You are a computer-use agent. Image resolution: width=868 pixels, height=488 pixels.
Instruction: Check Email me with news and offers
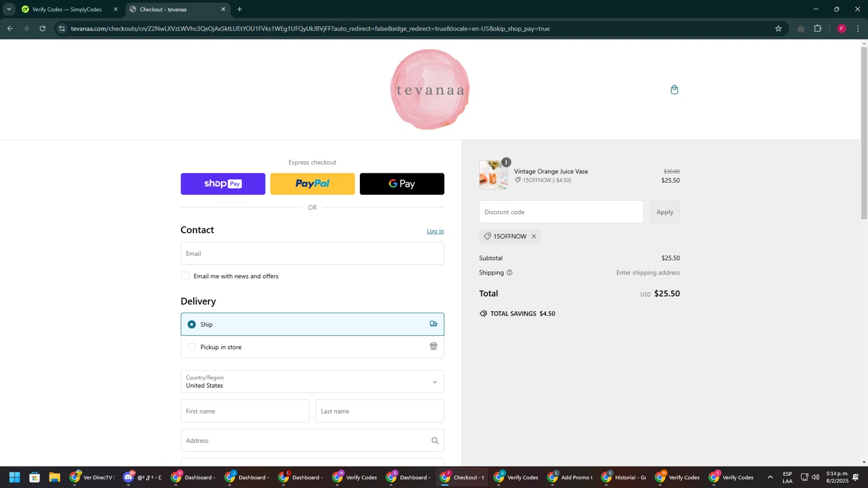click(185, 276)
